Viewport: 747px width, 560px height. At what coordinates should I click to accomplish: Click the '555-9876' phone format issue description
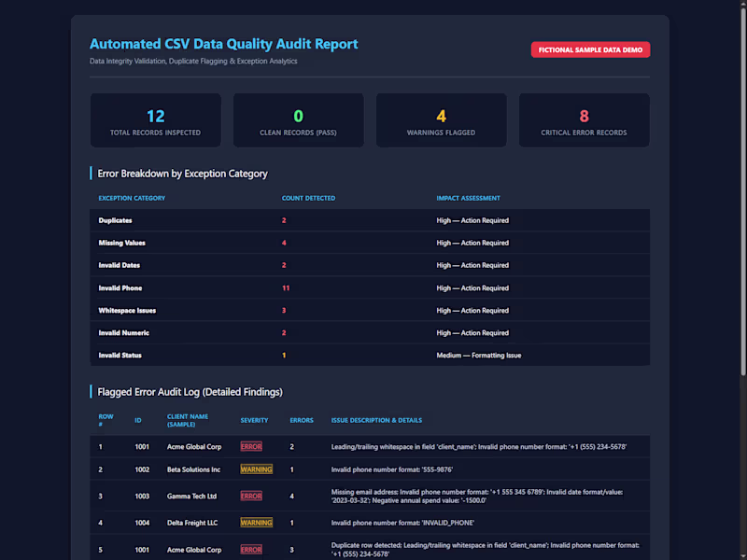tap(392, 469)
